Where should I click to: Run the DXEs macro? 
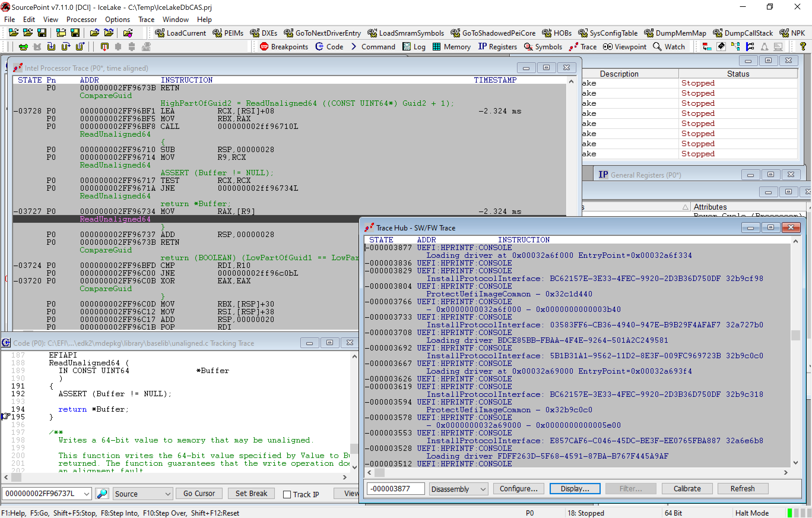(x=263, y=33)
